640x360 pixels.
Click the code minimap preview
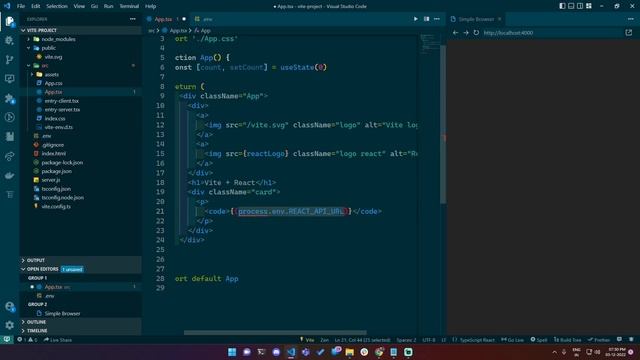point(429,45)
